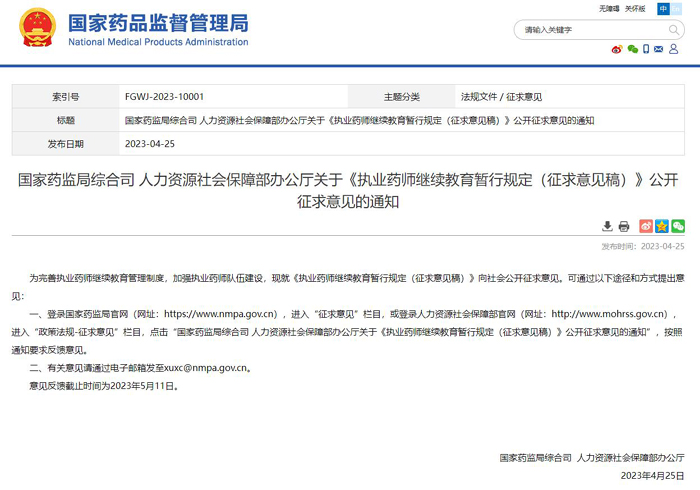Open the http://www.mohrss.gov.cn link in text
Image resolution: width=700 pixels, height=490 pixels.
coord(609,314)
